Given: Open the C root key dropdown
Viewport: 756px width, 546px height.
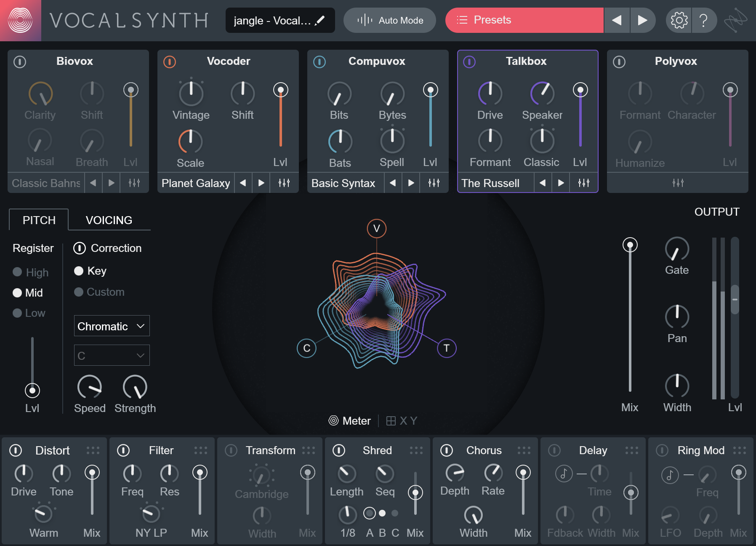Looking at the screenshot, I should coord(112,355).
